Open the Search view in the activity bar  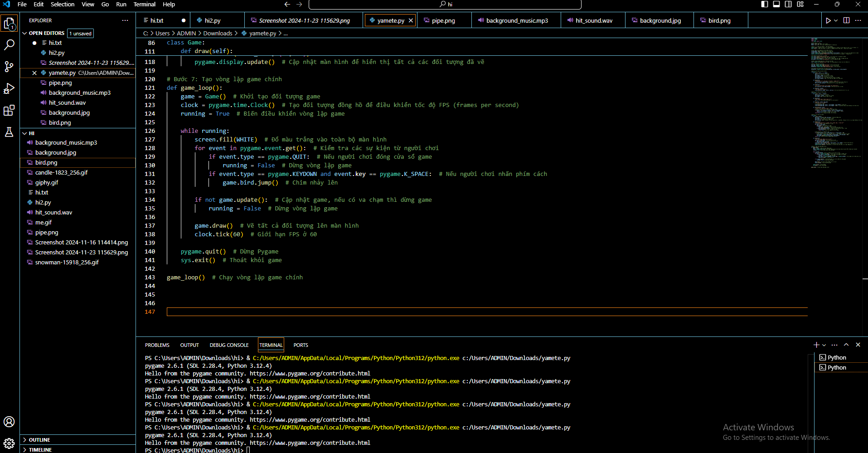[x=10, y=45]
